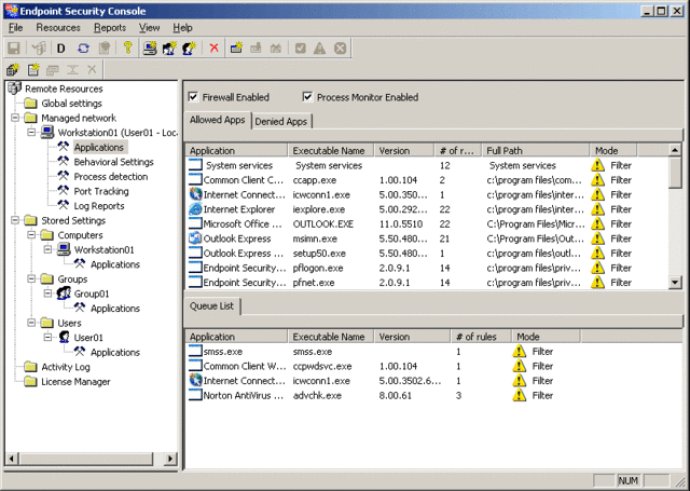Open the Reports menu
Viewport: 690px width, 491px height.
[x=110, y=28]
